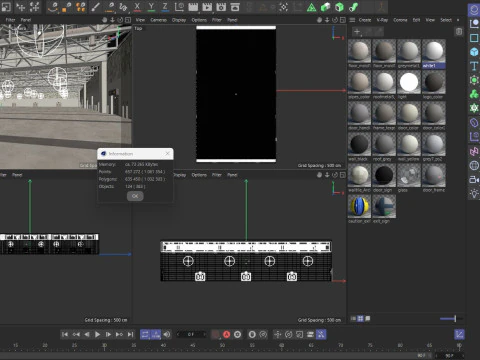The width and height of the screenshot is (480, 360).
Task: Select the Text spline tool icon
Action: click(474, 66)
